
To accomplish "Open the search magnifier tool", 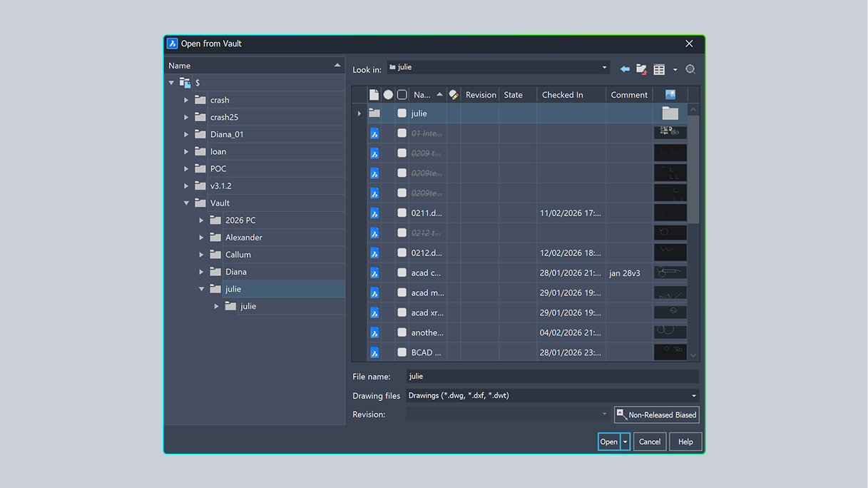I will [690, 68].
